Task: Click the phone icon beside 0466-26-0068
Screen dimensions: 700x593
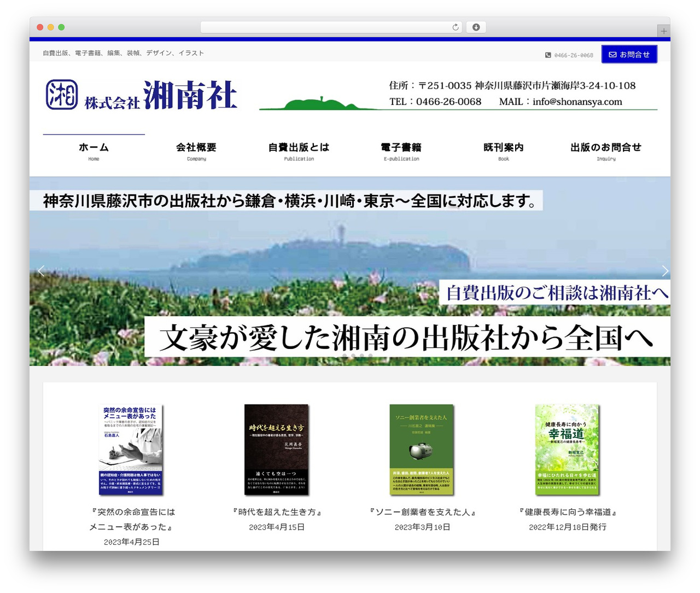Action: click(x=548, y=55)
